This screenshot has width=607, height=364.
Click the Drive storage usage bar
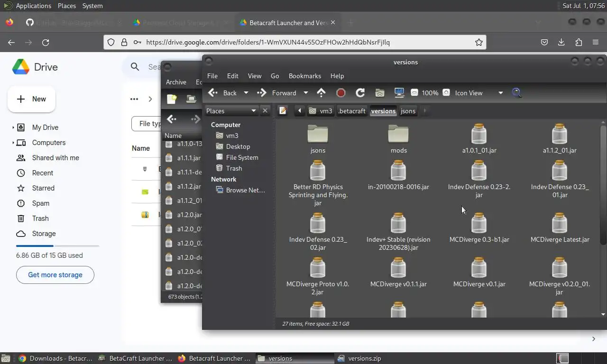57,246
